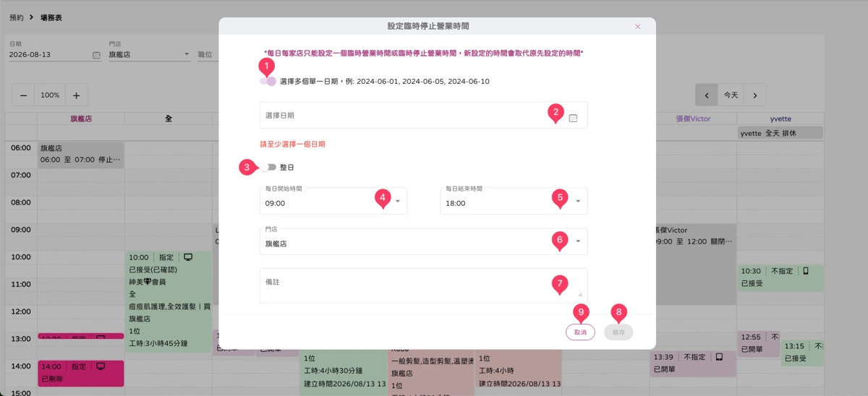Click the 取消 cancel button
This screenshot has width=868, height=396.
580,332
